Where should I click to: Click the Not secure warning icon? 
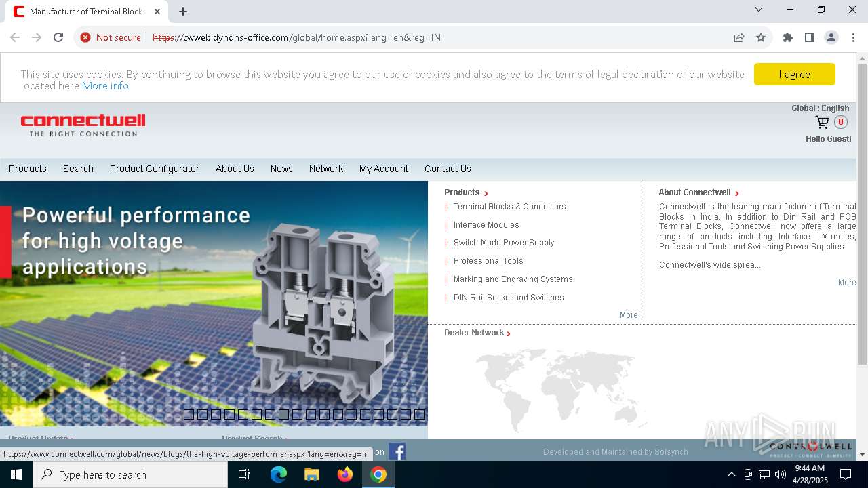[85, 37]
